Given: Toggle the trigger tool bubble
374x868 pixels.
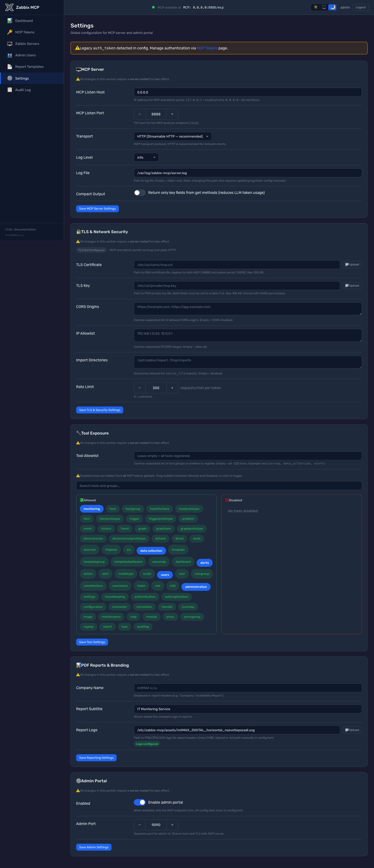Looking at the screenshot, I should pos(134,519).
